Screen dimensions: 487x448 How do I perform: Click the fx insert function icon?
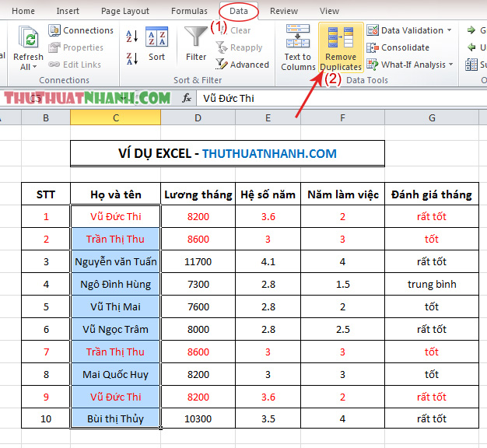[x=187, y=99]
